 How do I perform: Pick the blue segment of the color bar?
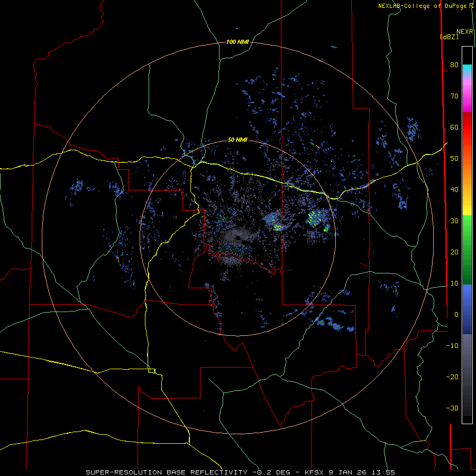(467, 309)
